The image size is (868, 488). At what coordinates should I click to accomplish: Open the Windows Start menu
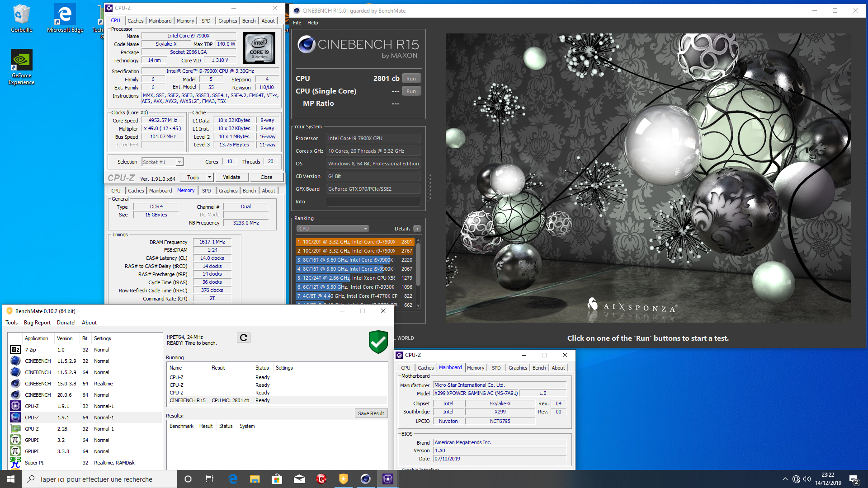click(x=11, y=479)
